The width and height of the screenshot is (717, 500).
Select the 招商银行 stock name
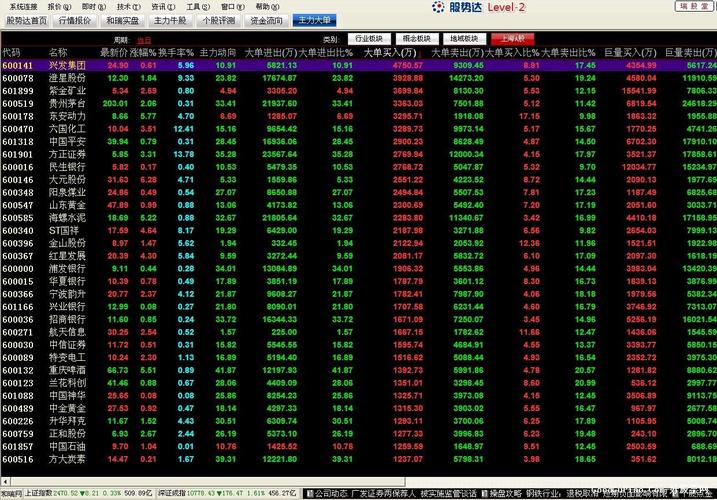coord(67,319)
